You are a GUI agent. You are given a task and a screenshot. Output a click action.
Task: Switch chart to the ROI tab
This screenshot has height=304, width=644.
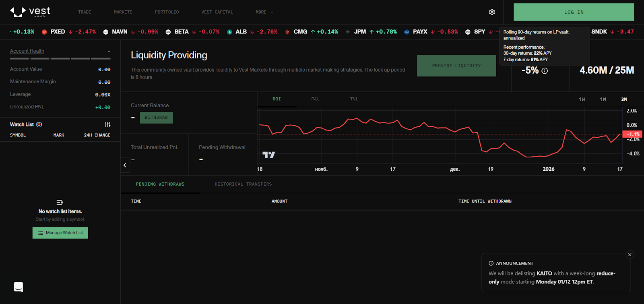click(277, 99)
